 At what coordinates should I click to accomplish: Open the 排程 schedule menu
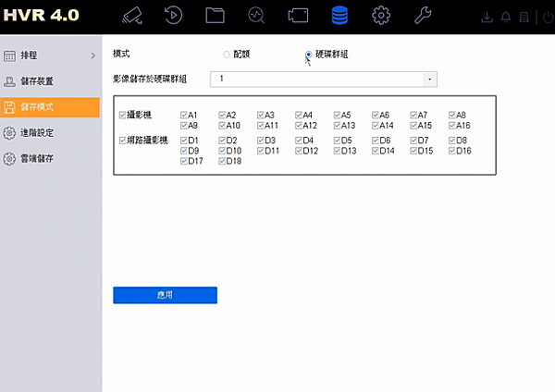tap(50, 55)
